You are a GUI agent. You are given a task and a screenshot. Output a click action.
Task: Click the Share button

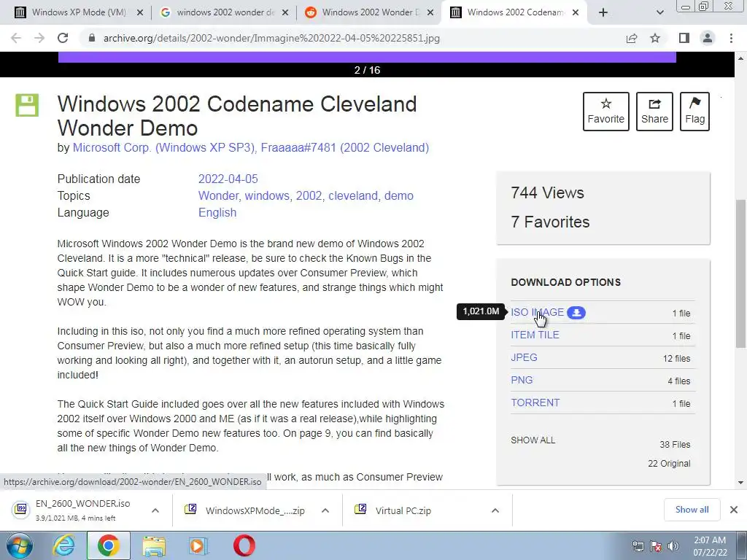[x=654, y=112]
